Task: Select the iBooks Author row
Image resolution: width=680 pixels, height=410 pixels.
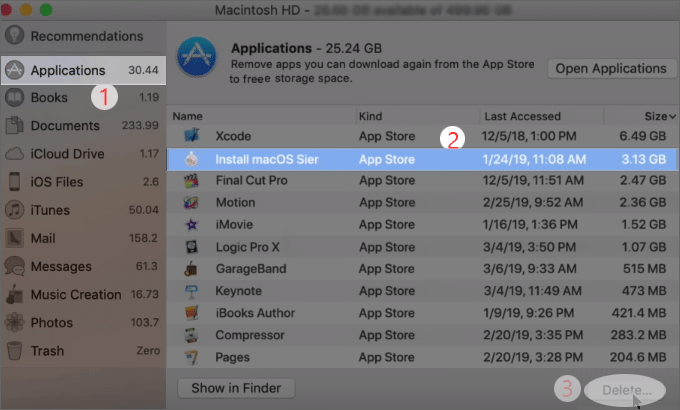Action: click(x=422, y=313)
